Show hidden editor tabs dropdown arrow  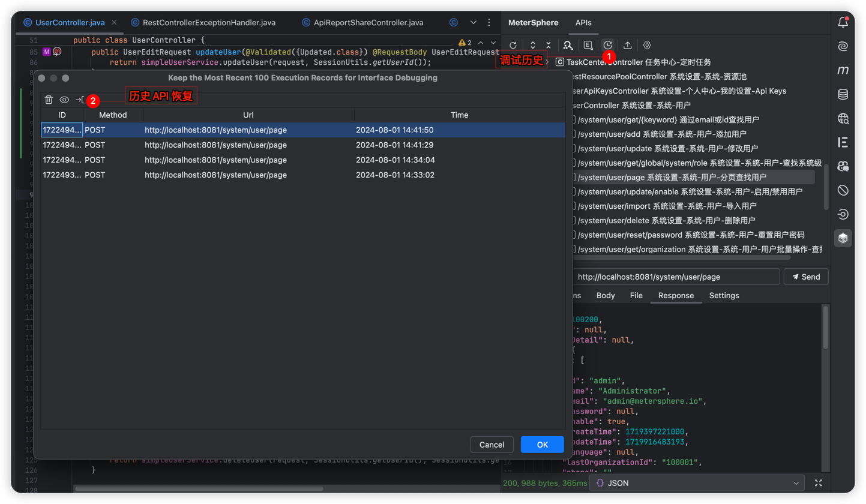point(474,23)
